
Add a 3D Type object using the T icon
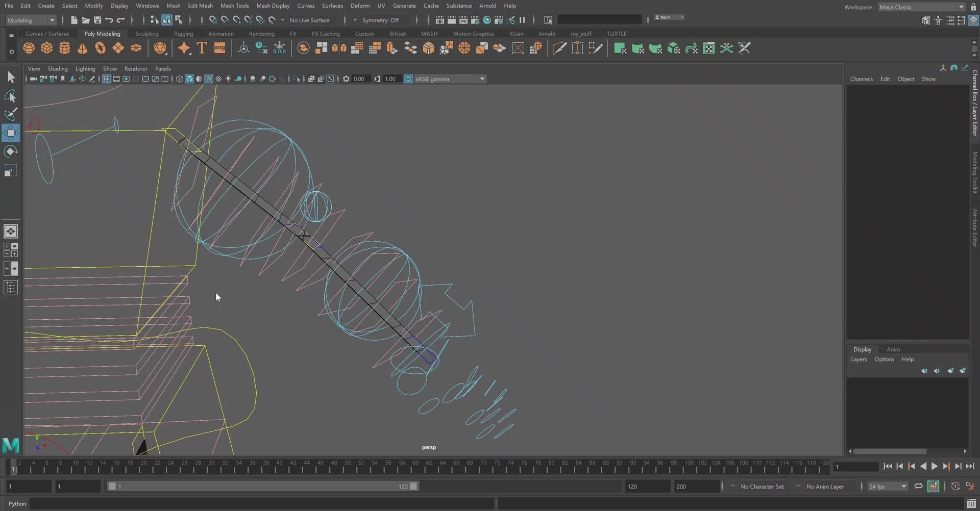(x=202, y=47)
